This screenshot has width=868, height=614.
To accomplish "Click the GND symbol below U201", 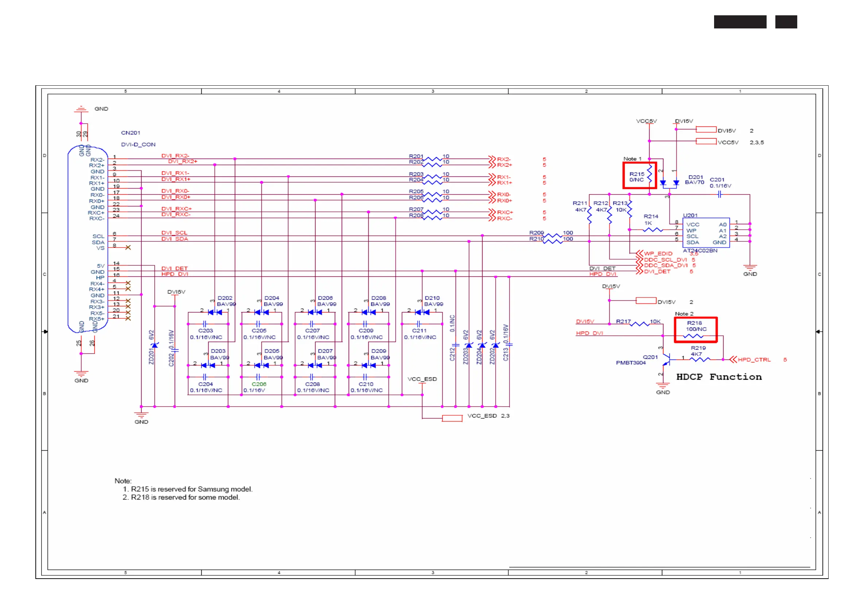I will 749,268.
